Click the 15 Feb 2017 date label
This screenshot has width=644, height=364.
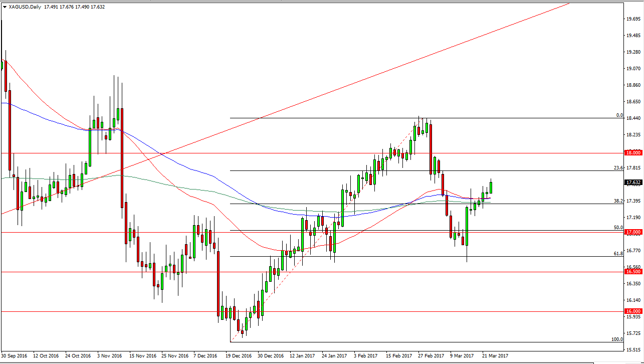click(x=399, y=355)
